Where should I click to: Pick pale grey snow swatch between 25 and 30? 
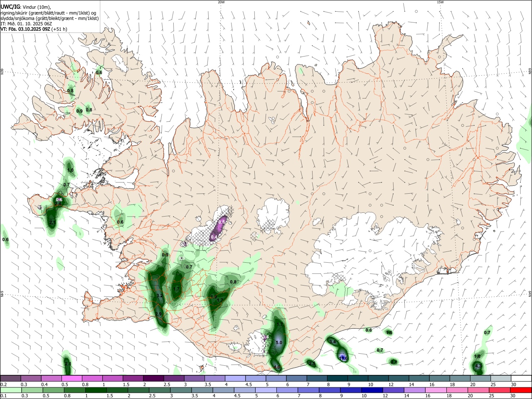click(501, 379)
